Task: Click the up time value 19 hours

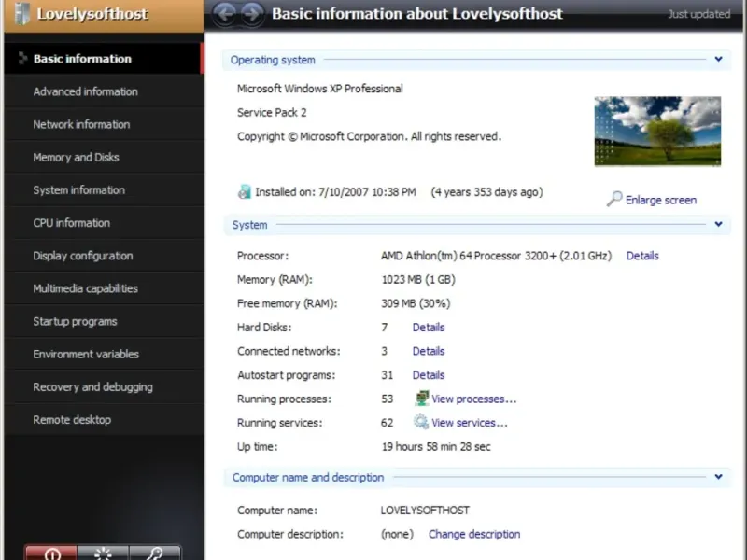Action: [x=436, y=447]
